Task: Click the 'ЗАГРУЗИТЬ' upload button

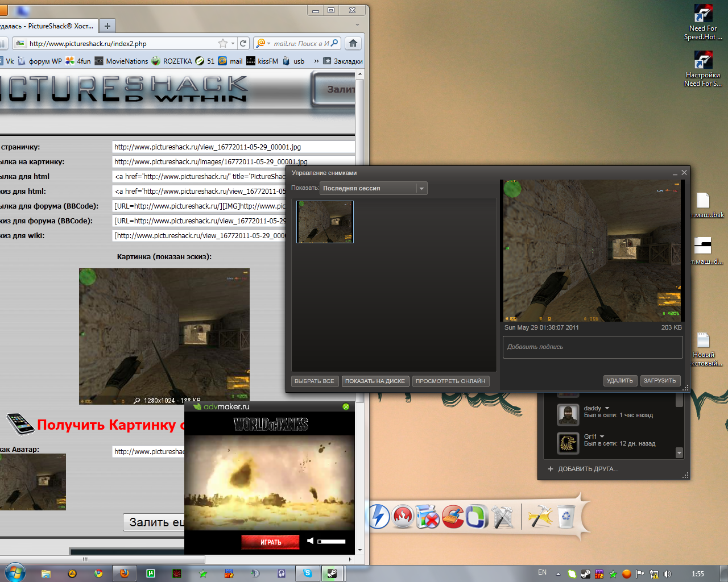Action: pyautogui.click(x=660, y=381)
